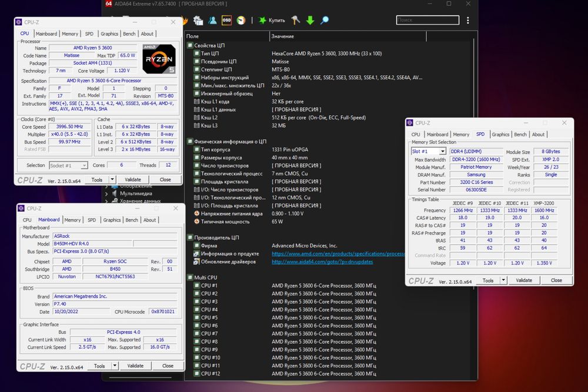Click the magnifier search icon in AIDA64 toolbar
The width and height of the screenshot is (588, 392).
[325, 20]
